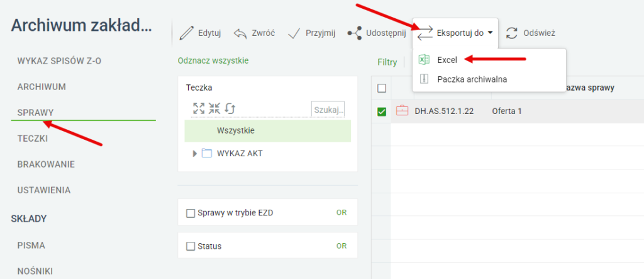Click the Szukaj search field in Teczka
This screenshot has width=644, height=279.
(328, 110)
